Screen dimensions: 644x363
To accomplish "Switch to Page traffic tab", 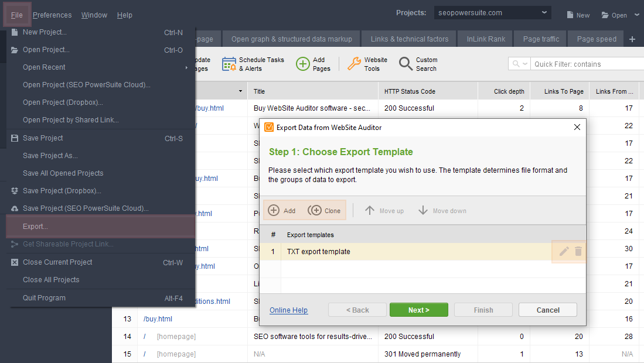I will coord(541,39).
